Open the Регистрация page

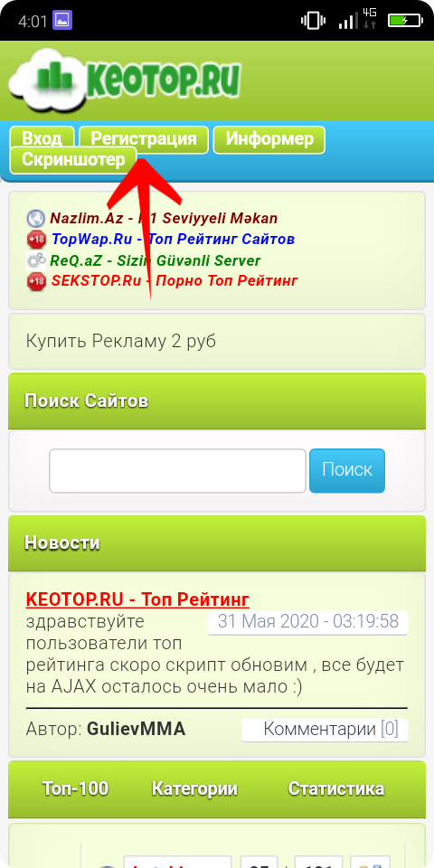(144, 139)
